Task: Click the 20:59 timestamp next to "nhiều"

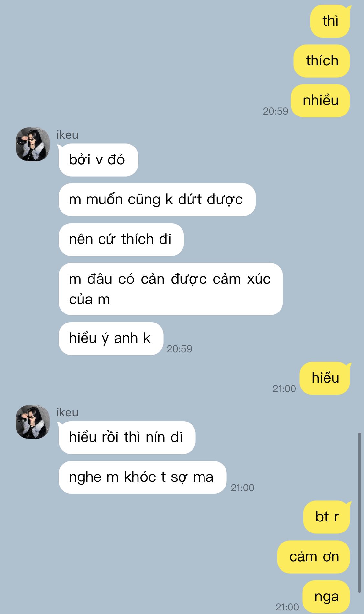Action: pyautogui.click(x=275, y=111)
